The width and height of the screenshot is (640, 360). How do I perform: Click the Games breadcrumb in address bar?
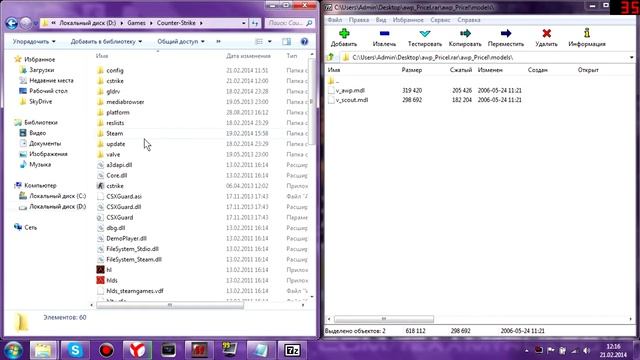[136, 23]
